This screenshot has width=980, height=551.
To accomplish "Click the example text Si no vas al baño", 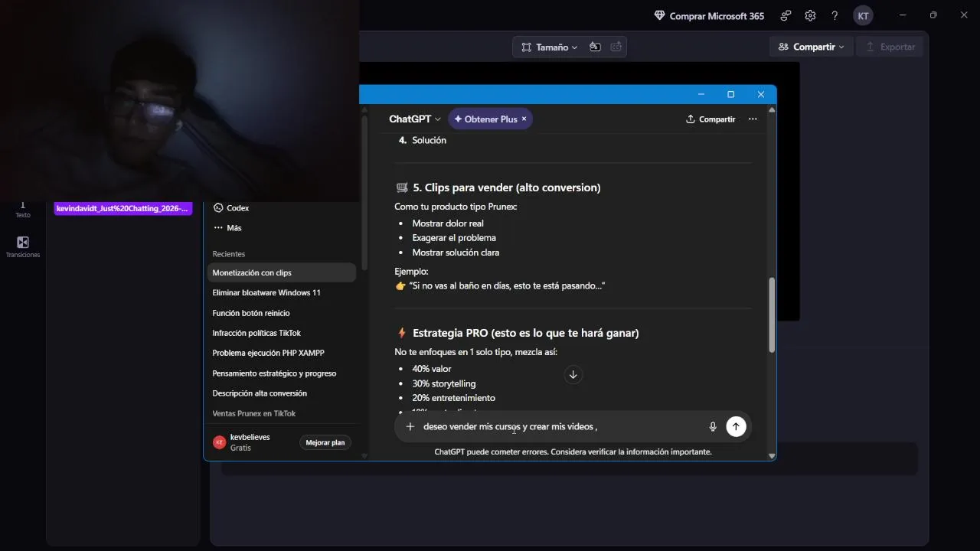I will (x=507, y=286).
